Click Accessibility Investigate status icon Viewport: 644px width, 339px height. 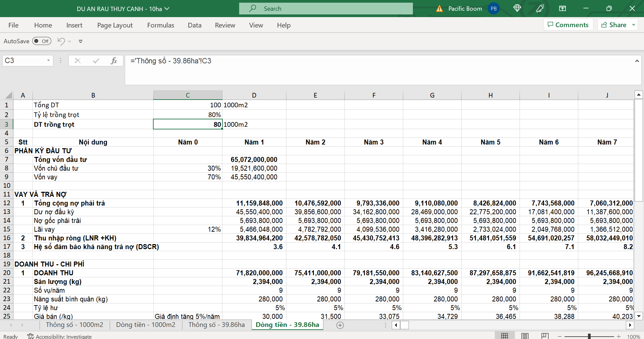(x=31, y=336)
